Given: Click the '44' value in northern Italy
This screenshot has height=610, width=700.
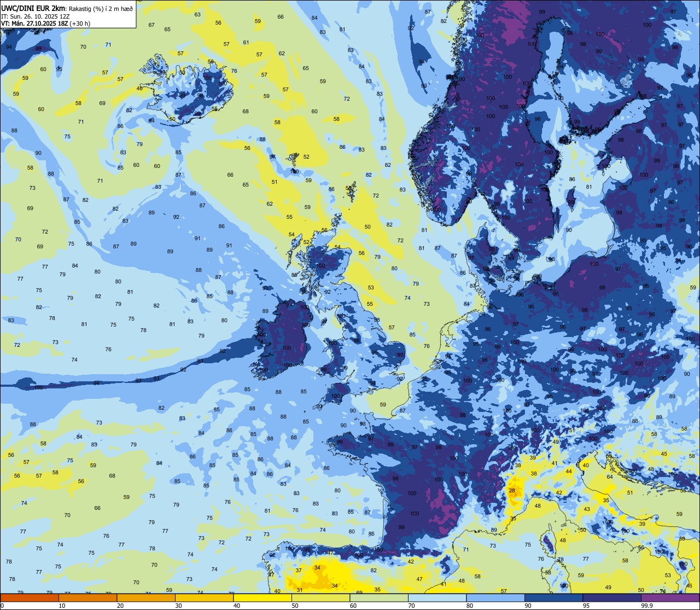Looking at the screenshot, I should (569, 471).
